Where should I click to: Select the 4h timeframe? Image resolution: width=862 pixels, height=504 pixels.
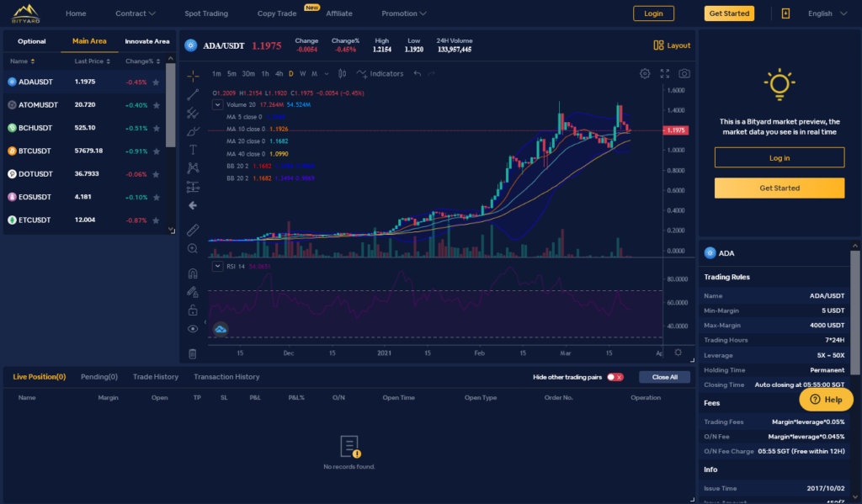[279, 74]
